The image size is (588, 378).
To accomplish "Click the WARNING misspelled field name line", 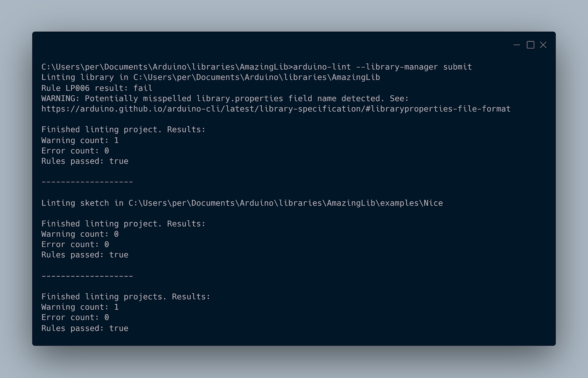I will pos(225,99).
